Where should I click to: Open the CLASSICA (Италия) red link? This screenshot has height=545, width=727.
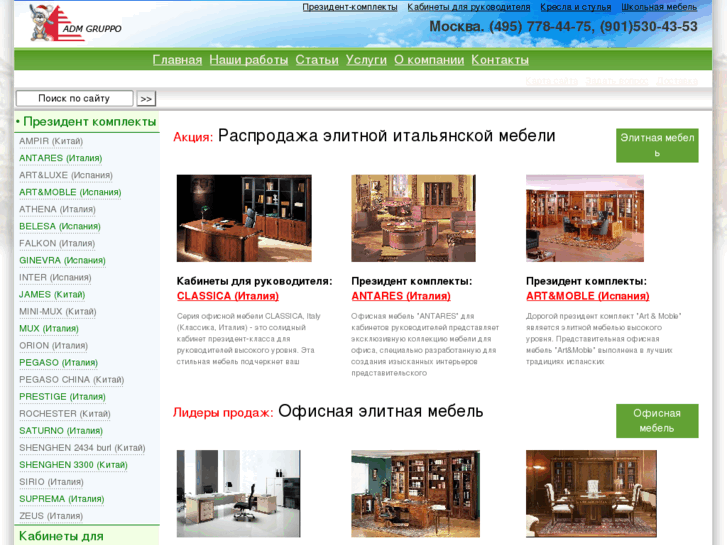click(x=228, y=296)
